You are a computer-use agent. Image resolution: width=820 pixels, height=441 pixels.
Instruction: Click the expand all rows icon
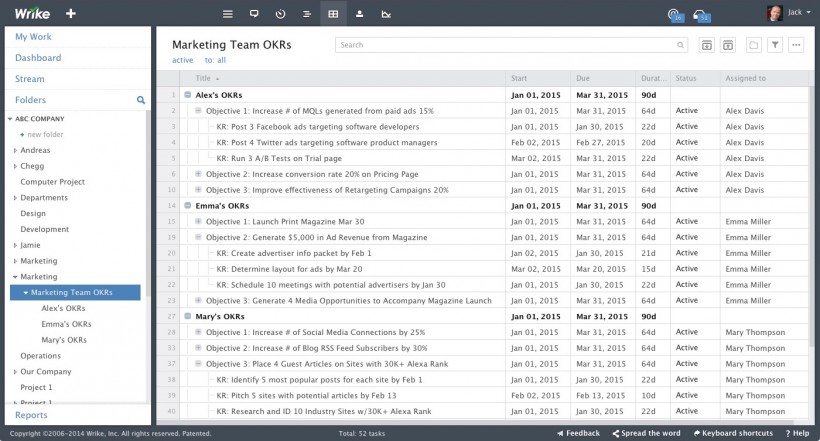(x=707, y=45)
